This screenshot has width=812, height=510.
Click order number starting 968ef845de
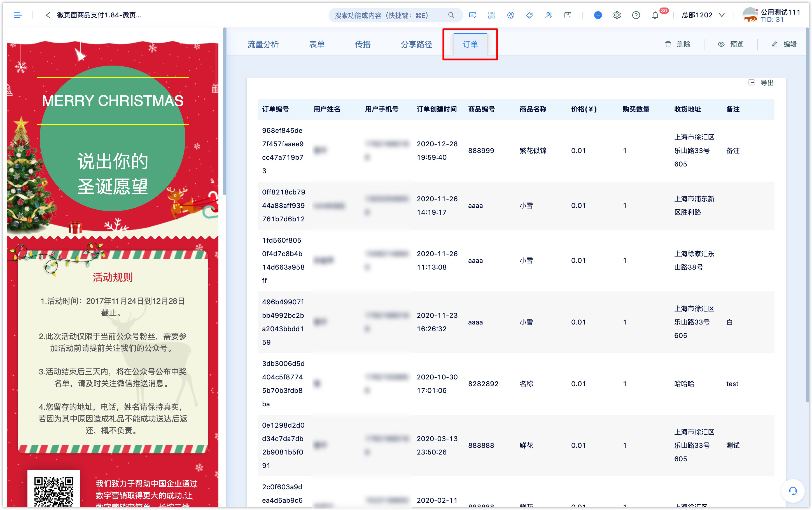[283, 151]
